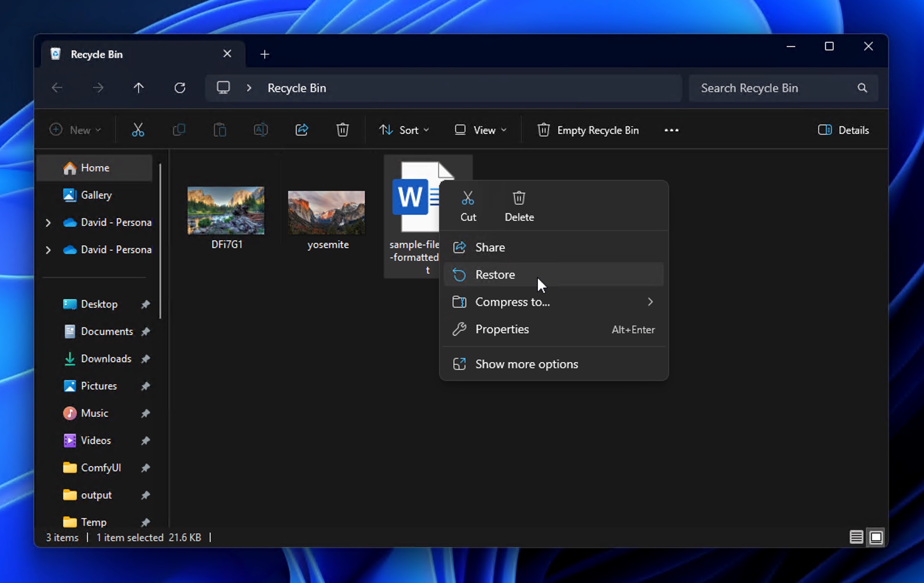
Task: Click Show more options in the context menu
Action: tap(527, 364)
